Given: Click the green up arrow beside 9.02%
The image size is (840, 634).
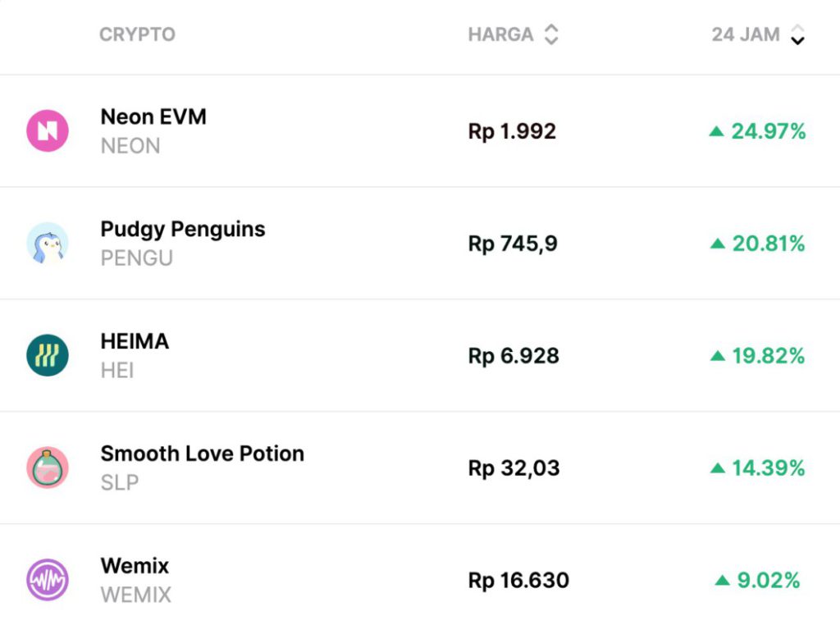Looking at the screenshot, I should click(722, 581).
